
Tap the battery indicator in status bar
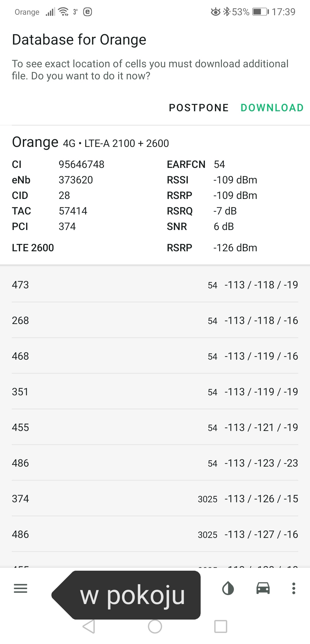(261, 12)
